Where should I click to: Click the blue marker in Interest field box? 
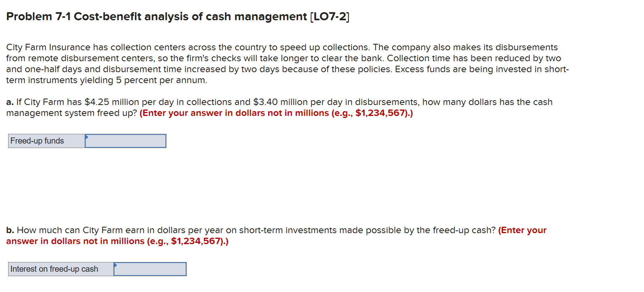(116, 266)
